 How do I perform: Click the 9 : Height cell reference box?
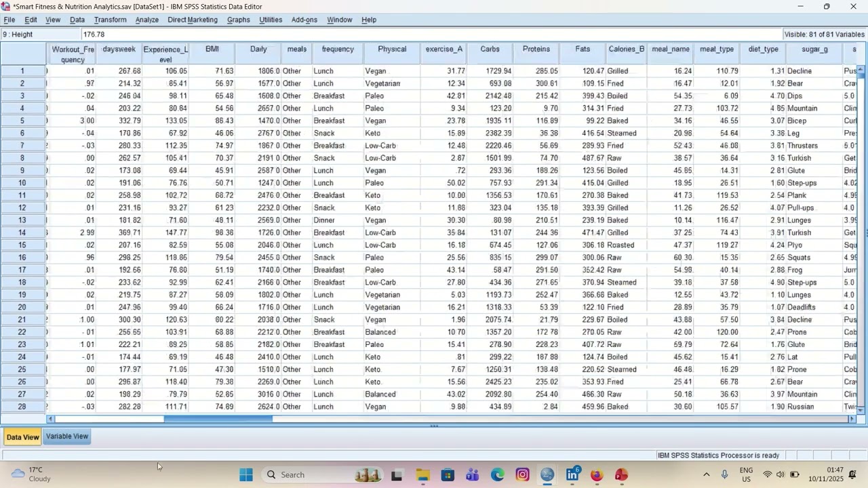coord(41,35)
